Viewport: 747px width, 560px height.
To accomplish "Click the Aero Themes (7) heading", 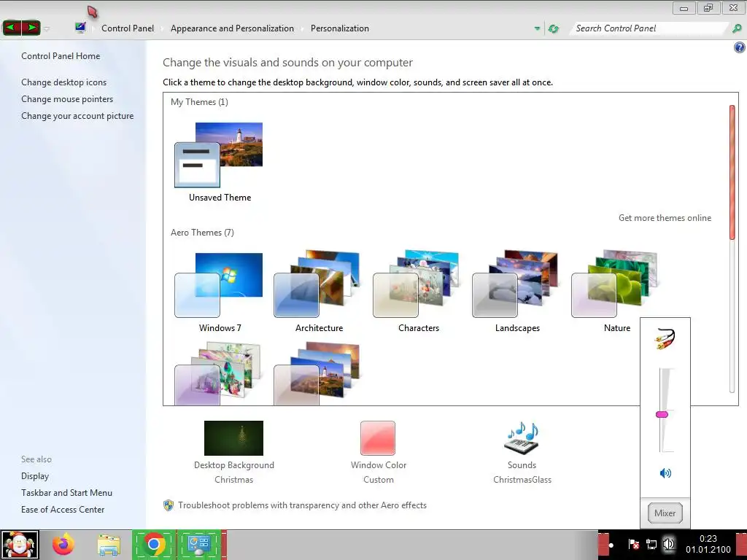I will (202, 233).
